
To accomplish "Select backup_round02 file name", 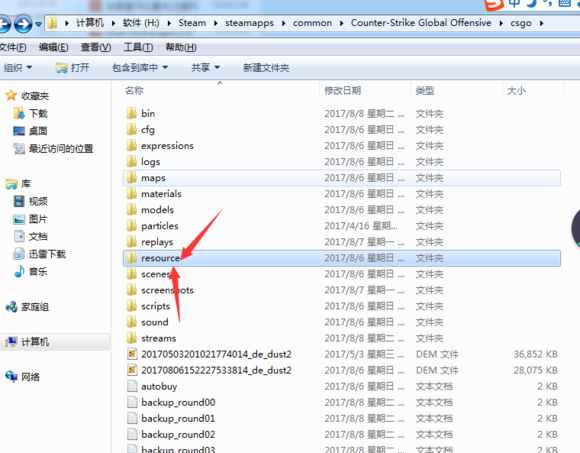I will click(178, 434).
